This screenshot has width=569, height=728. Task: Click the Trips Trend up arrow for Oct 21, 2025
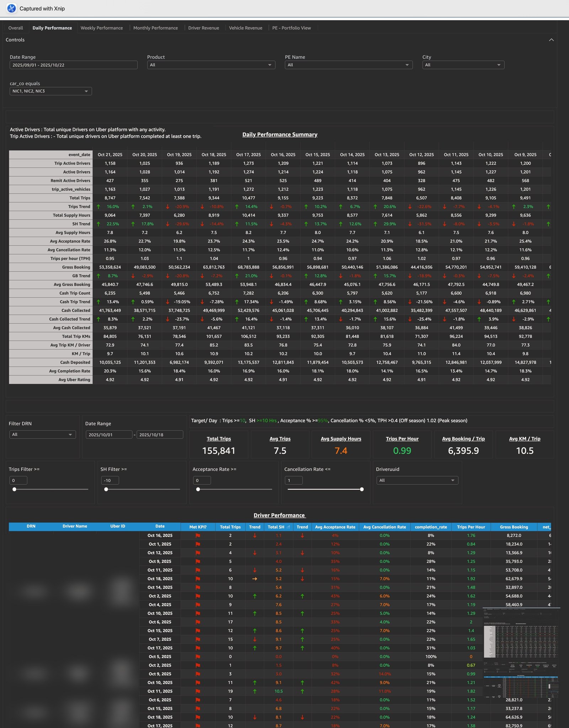pos(99,207)
